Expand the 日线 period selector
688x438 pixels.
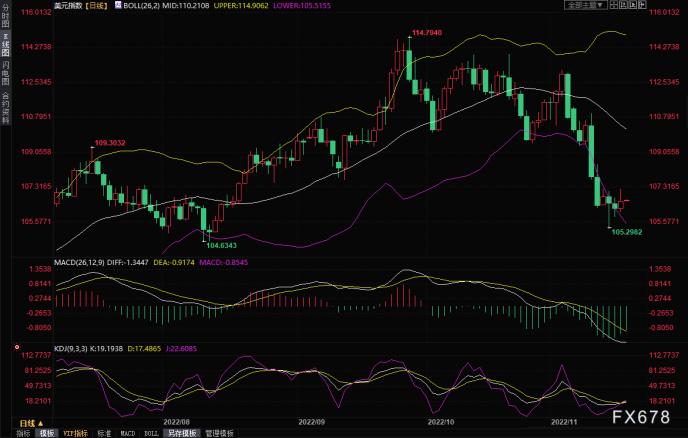click(31, 423)
